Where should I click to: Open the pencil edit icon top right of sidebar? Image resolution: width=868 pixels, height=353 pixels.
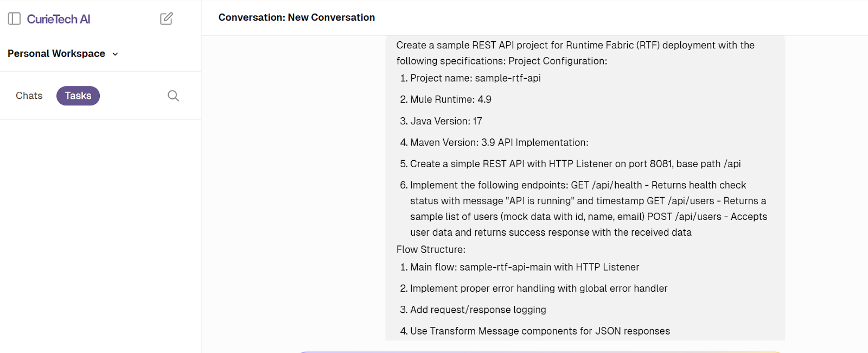click(x=166, y=18)
